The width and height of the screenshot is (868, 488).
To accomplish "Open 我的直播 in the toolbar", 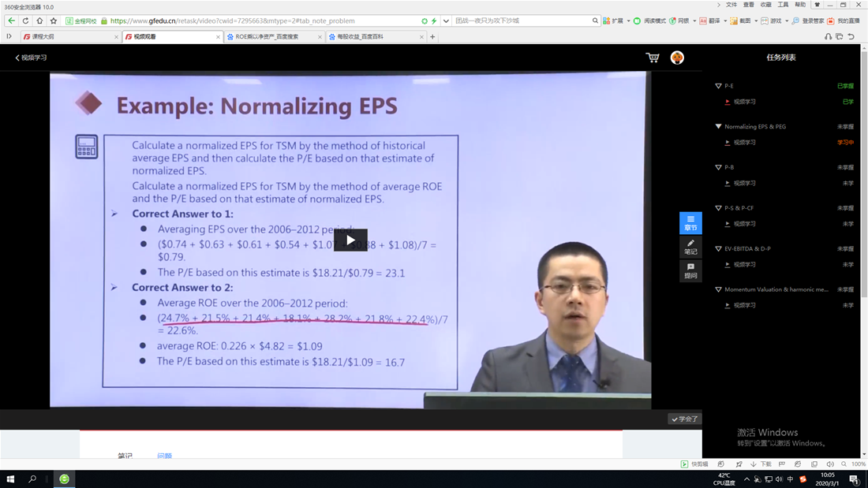I will [x=844, y=21].
